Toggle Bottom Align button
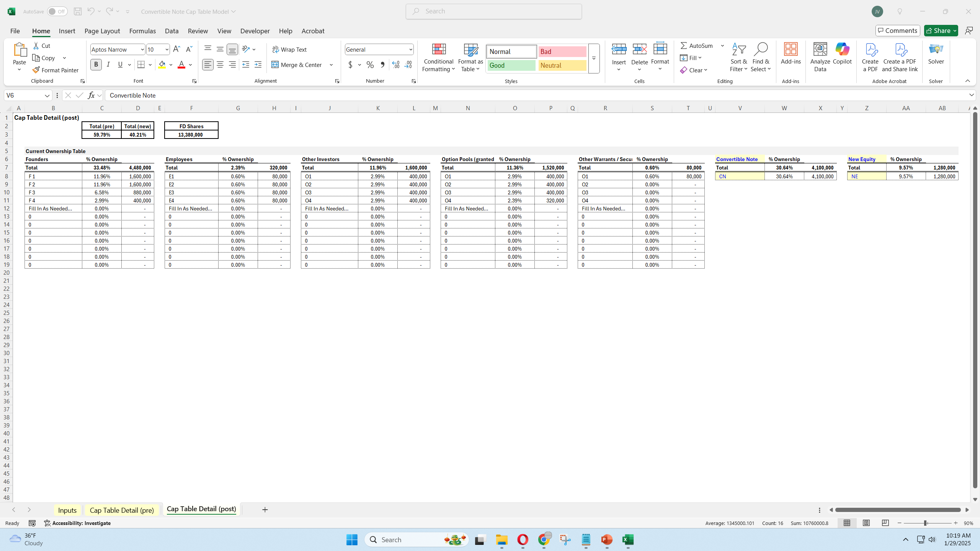 point(232,49)
